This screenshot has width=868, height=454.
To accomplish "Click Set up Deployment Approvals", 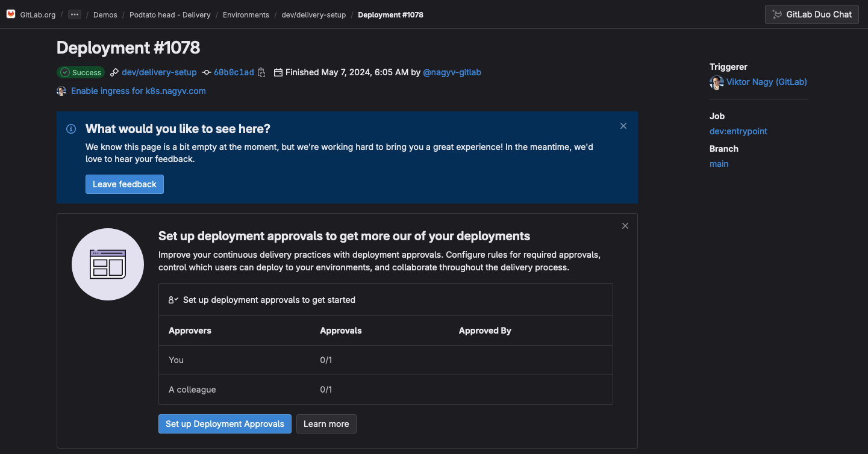I will point(225,424).
